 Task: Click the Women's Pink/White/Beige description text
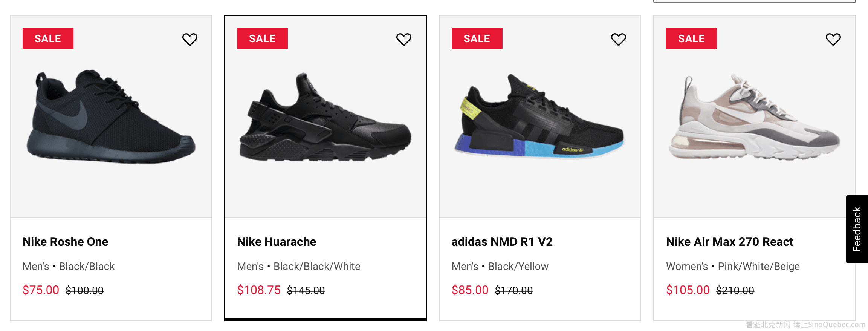[x=733, y=267]
